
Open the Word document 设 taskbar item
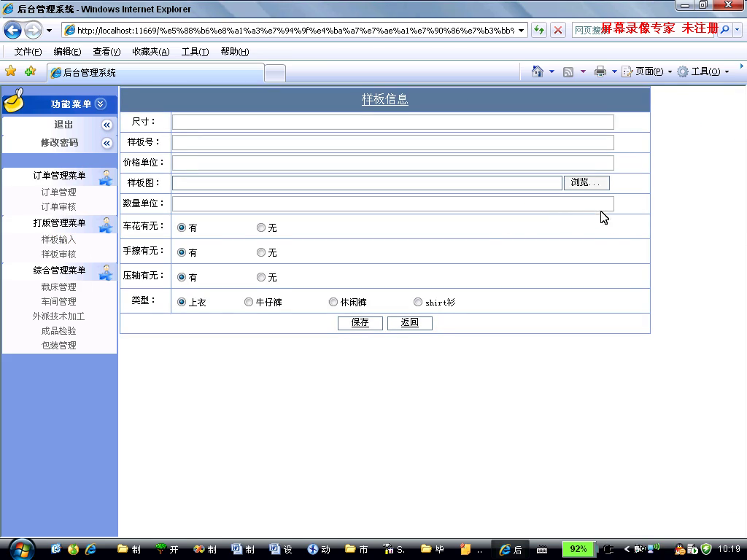tap(281, 549)
